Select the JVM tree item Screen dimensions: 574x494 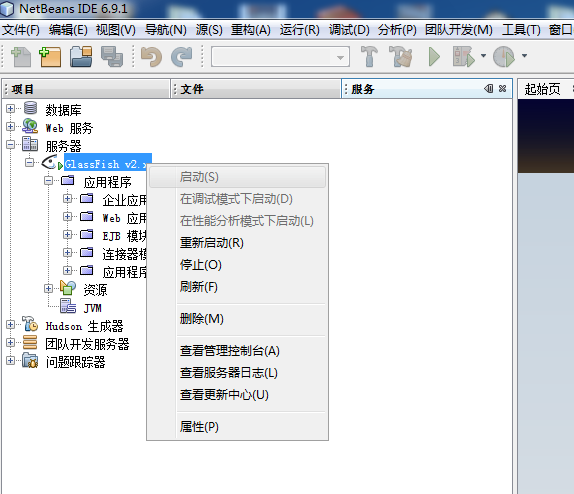(x=92, y=308)
